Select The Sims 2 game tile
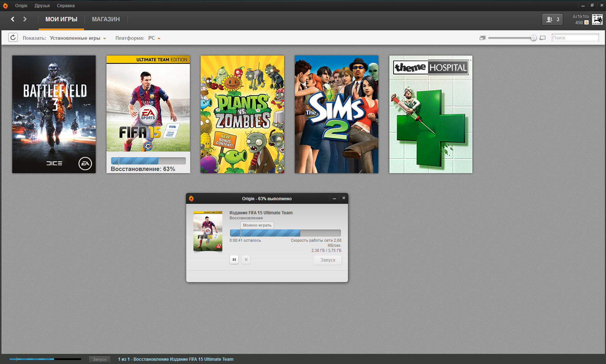 coord(337,114)
